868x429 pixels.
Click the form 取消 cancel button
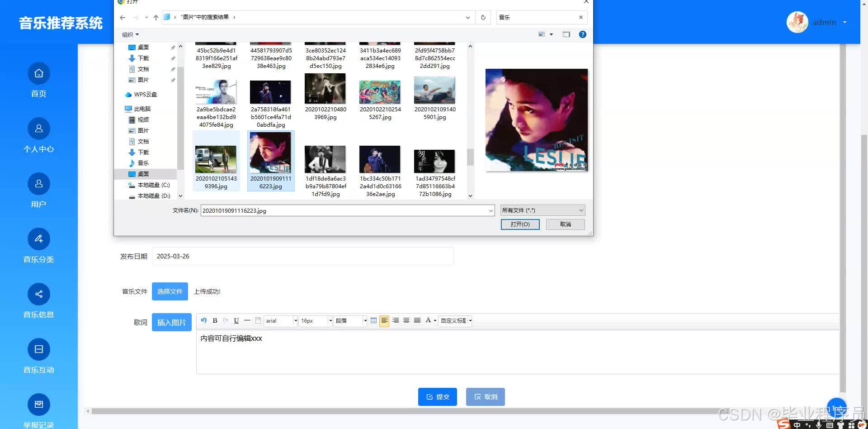[486, 397]
